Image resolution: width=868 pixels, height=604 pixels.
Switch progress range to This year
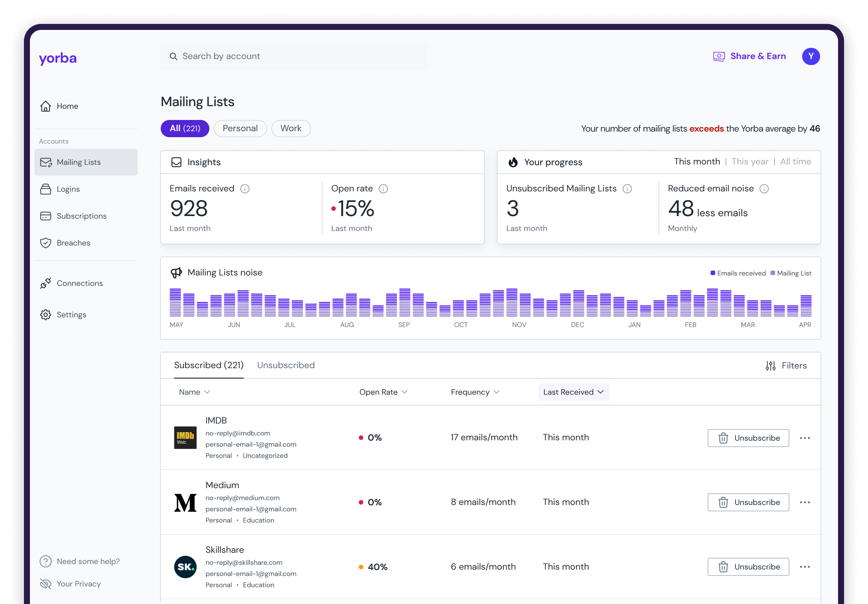(x=749, y=162)
